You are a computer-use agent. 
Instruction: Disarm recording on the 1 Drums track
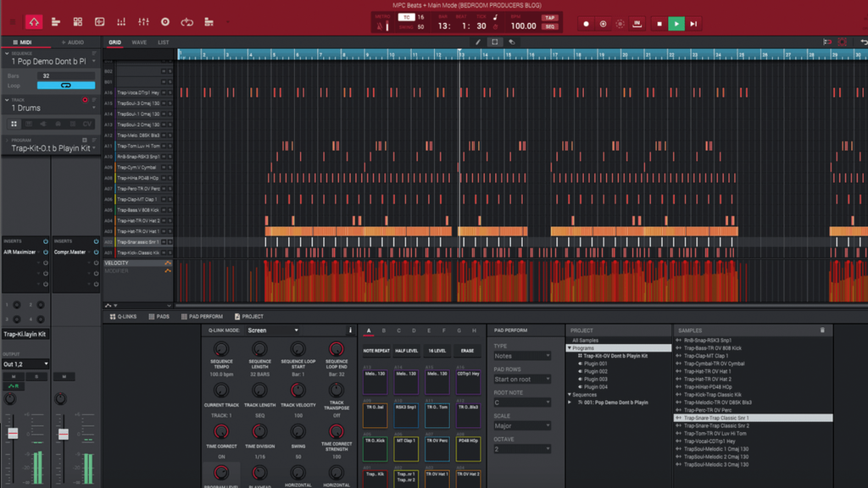(x=86, y=100)
